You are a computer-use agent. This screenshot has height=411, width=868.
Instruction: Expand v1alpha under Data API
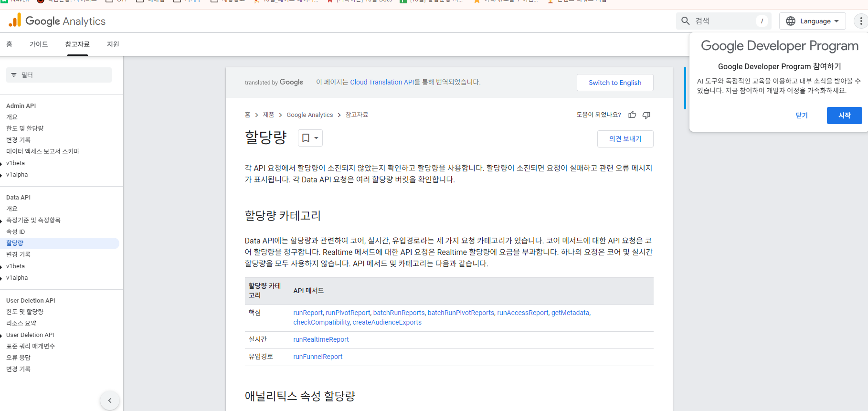click(2, 278)
